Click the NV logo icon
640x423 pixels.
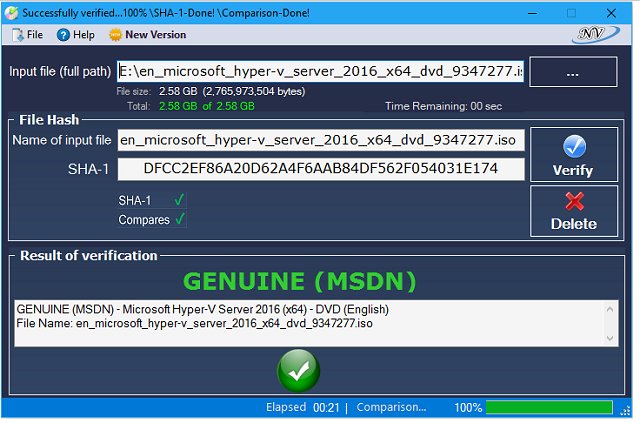click(594, 34)
